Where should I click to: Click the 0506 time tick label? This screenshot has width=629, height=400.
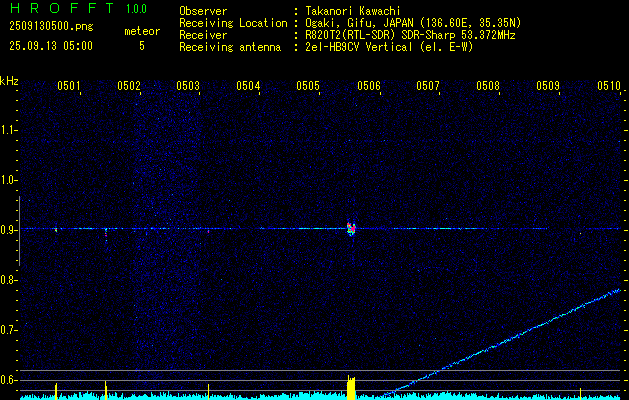point(369,86)
